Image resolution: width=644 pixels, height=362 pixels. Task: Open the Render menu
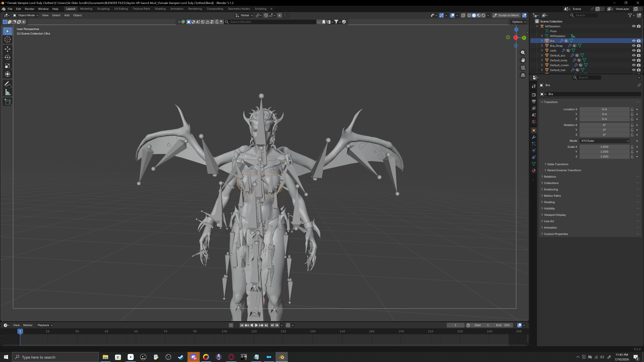(30, 9)
